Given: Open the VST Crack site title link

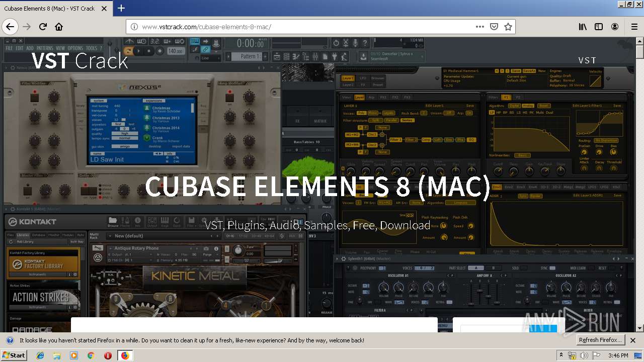Looking at the screenshot, I should click(79, 61).
